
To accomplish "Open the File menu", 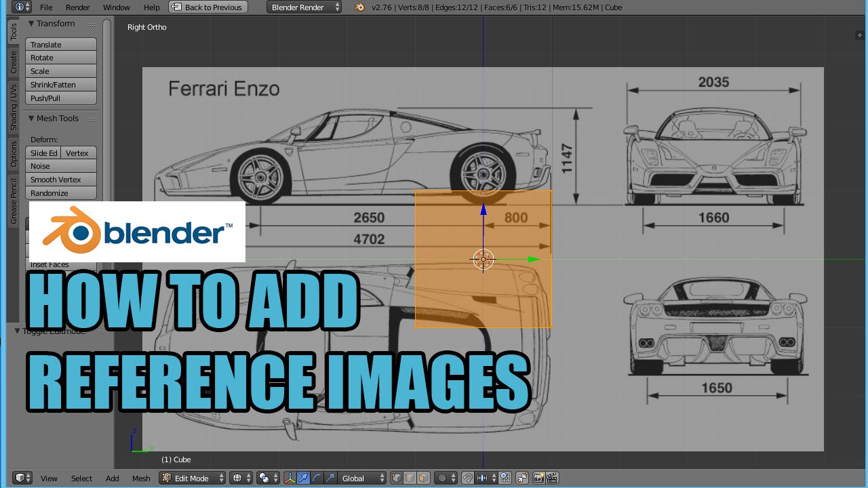I will [x=46, y=7].
